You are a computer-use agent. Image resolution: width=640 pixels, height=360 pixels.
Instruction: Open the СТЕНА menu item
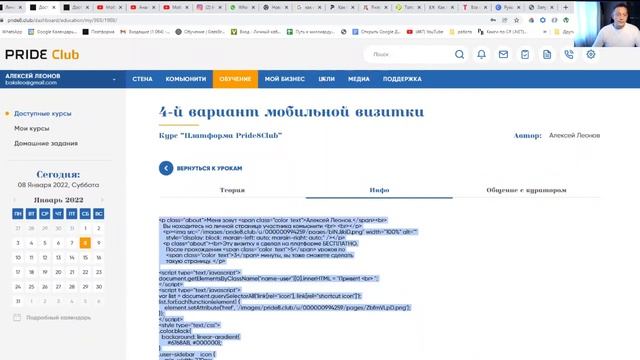pyautogui.click(x=142, y=79)
